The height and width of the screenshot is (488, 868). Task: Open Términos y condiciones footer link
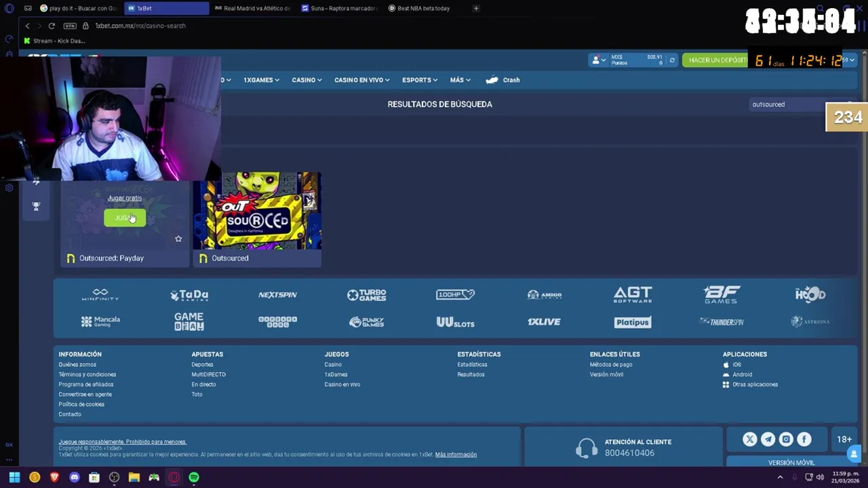[x=87, y=375]
